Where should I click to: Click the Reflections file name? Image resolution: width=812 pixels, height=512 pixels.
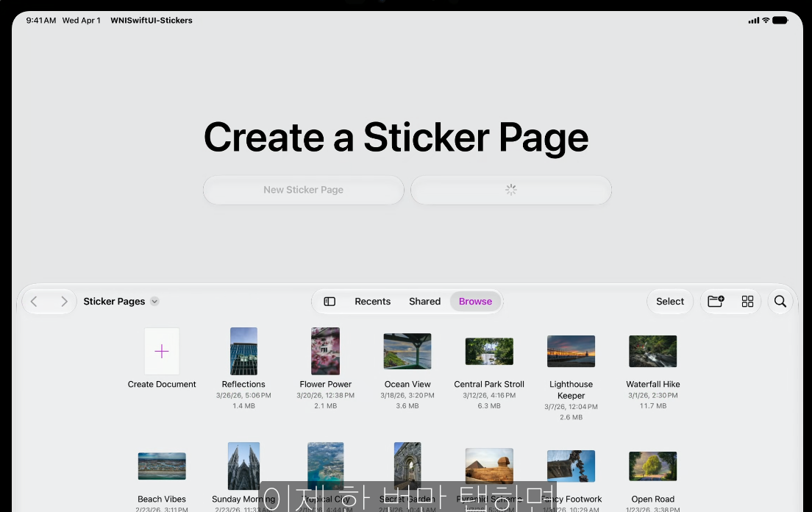(243, 384)
